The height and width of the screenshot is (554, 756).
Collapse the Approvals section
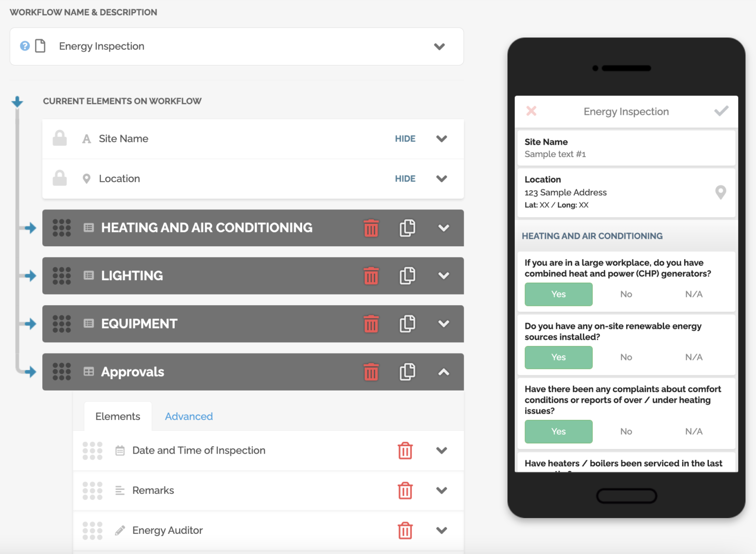(x=443, y=372)
